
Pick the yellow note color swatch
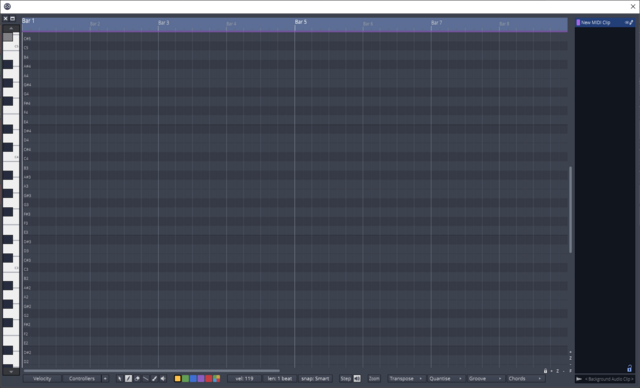(x=178, y=379)
